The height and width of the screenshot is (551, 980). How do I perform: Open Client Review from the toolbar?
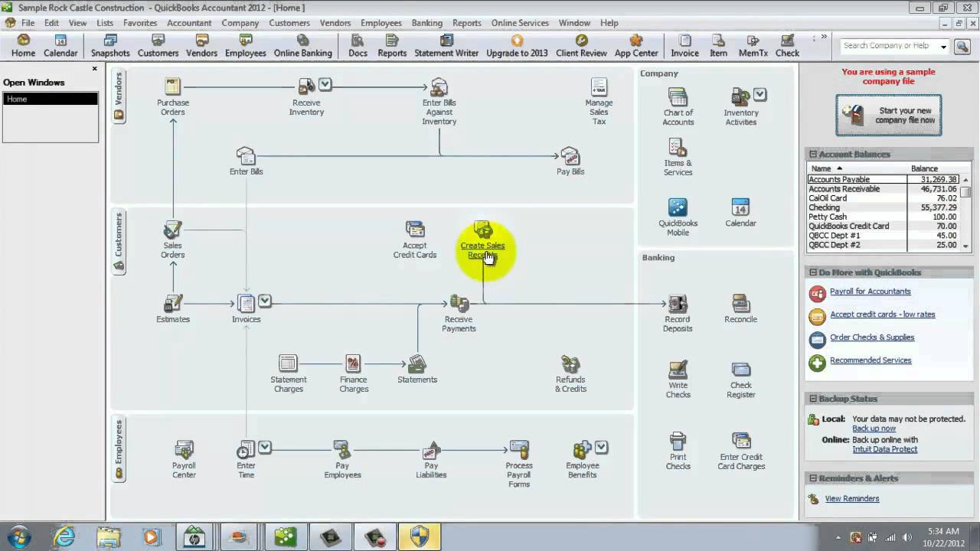point(581,46)
